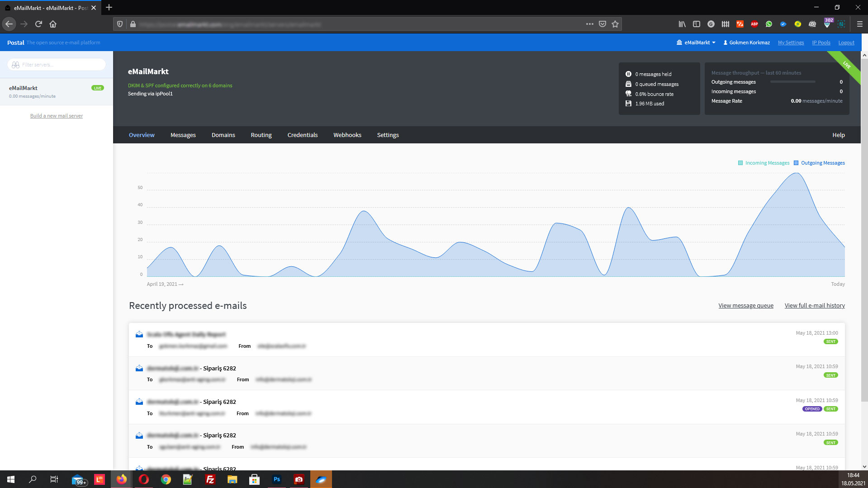The height and width of the screenshot is (488, 868).
Task: Switch to the Overview tab
Action: [x=142, y=135]
